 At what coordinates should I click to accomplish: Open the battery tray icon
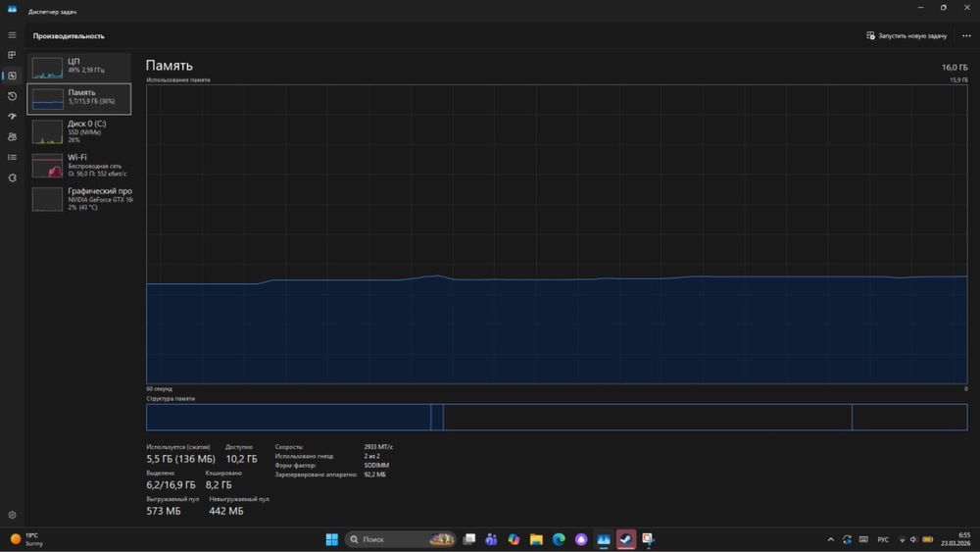(x=927, y=539)
